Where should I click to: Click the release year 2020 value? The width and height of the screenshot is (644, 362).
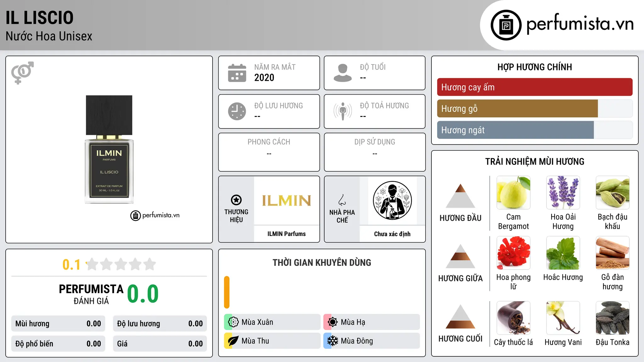click(x=264, y=78)
